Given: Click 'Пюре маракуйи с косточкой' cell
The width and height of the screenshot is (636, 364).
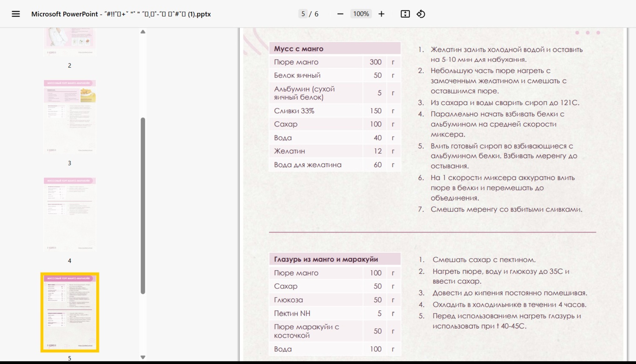Looking at the screenshot, I should point(316,331).
